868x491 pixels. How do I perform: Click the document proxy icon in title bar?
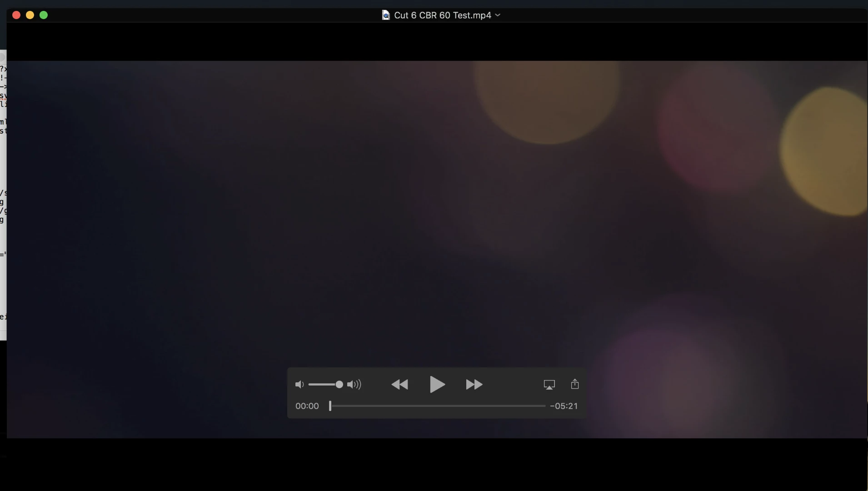click(x=386, y=15)
